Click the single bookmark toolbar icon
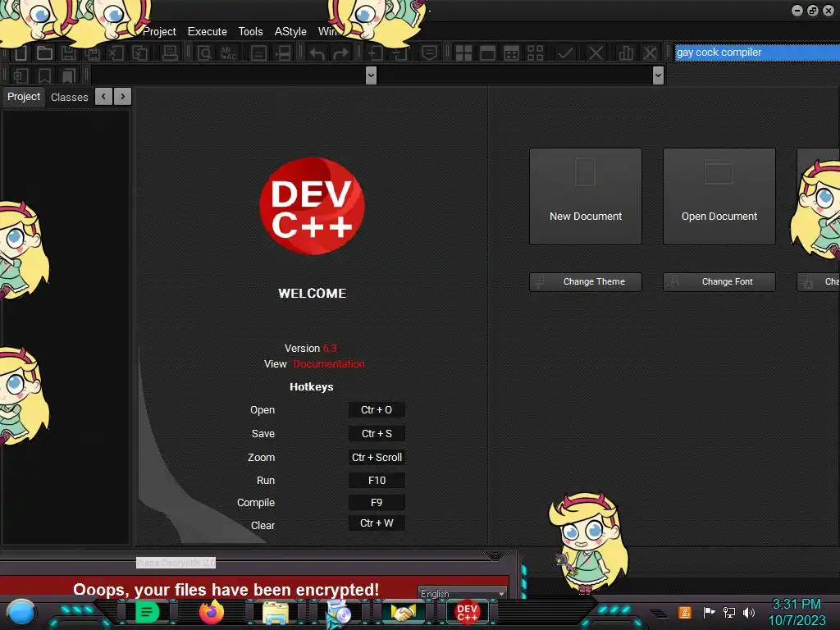Screen dimensions: 840x630 click(44, 75)
